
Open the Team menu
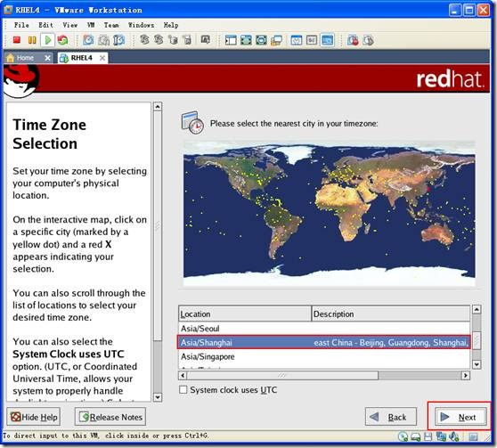coord(111,25)
